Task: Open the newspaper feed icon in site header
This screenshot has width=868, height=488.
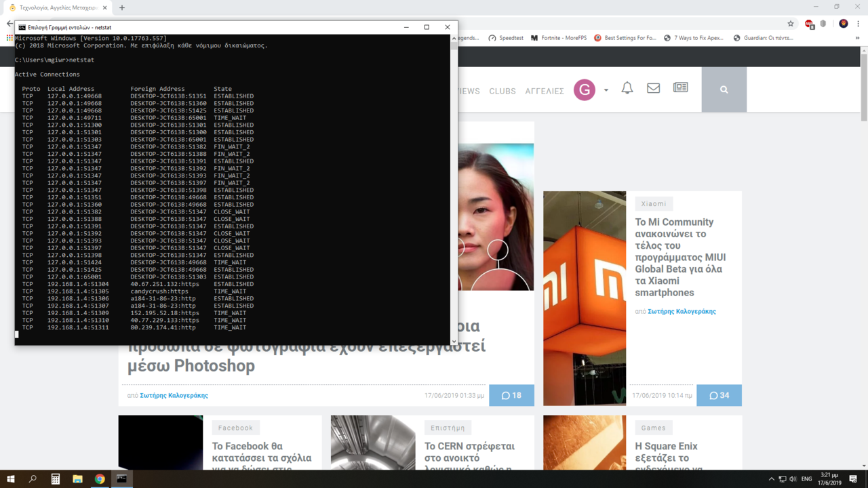Action: pos(680,87)
